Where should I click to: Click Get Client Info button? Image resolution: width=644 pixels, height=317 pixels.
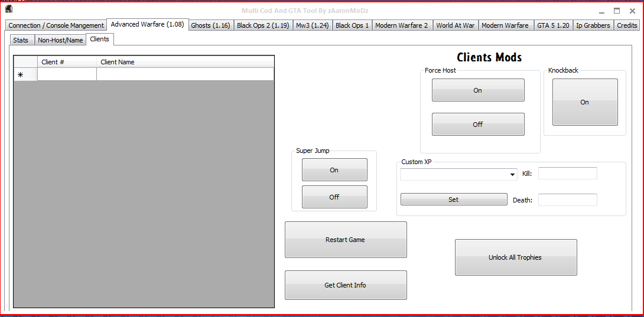coord(346,285)
